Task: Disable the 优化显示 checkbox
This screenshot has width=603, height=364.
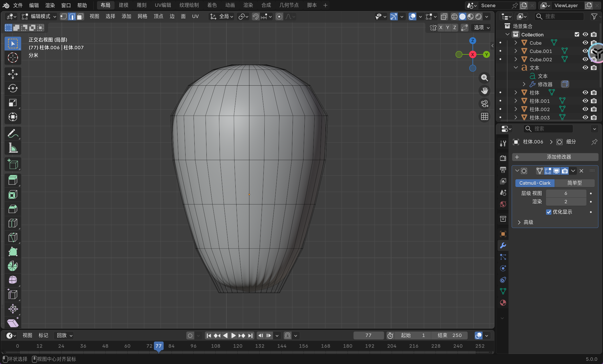Action: 549,212
